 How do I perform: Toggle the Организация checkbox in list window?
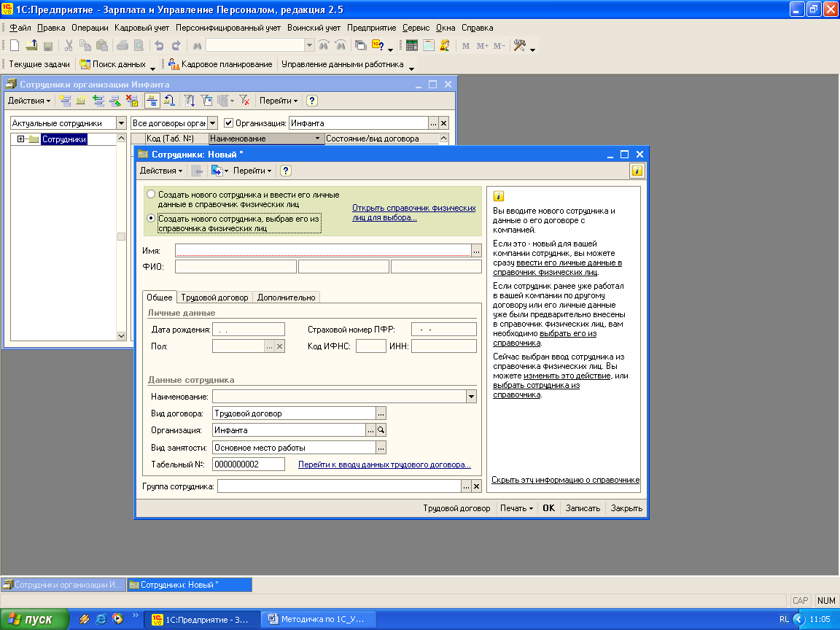tap(228, 123)
